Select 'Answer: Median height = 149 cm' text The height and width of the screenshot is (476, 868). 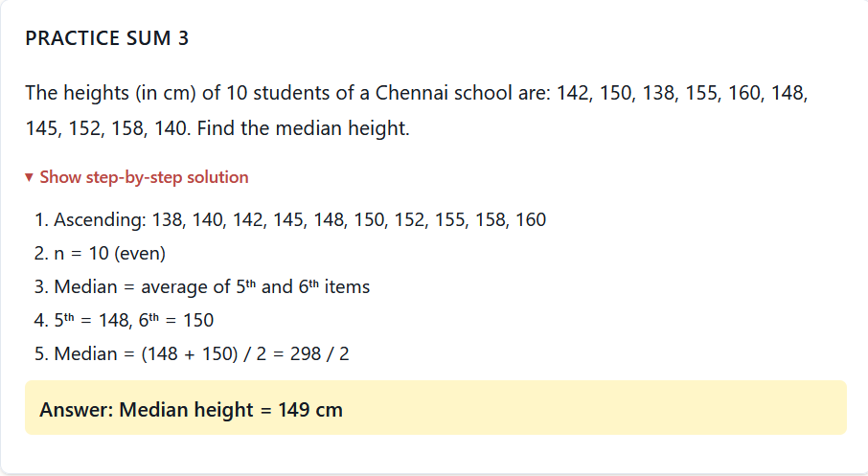[191, 410]
